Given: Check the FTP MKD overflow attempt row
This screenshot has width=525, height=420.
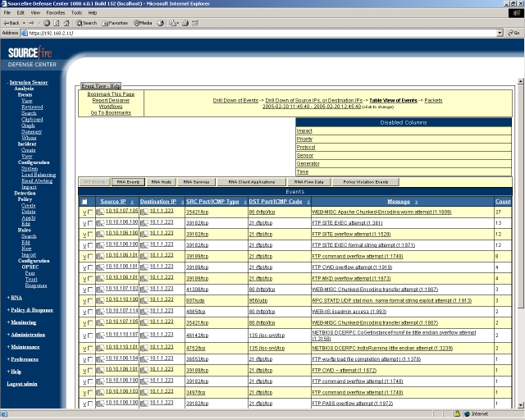Looking at the screenshot, I should (90, 279).
